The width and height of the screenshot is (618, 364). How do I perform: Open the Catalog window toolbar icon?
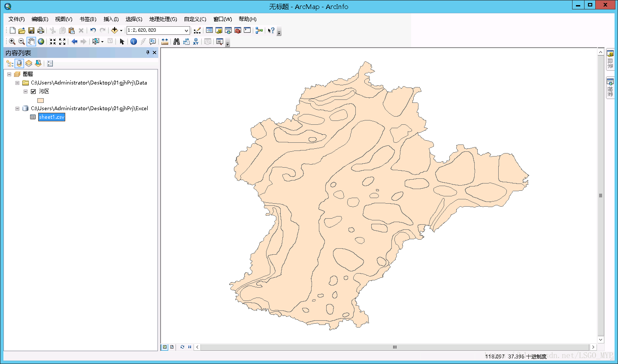tap(219, 30)
